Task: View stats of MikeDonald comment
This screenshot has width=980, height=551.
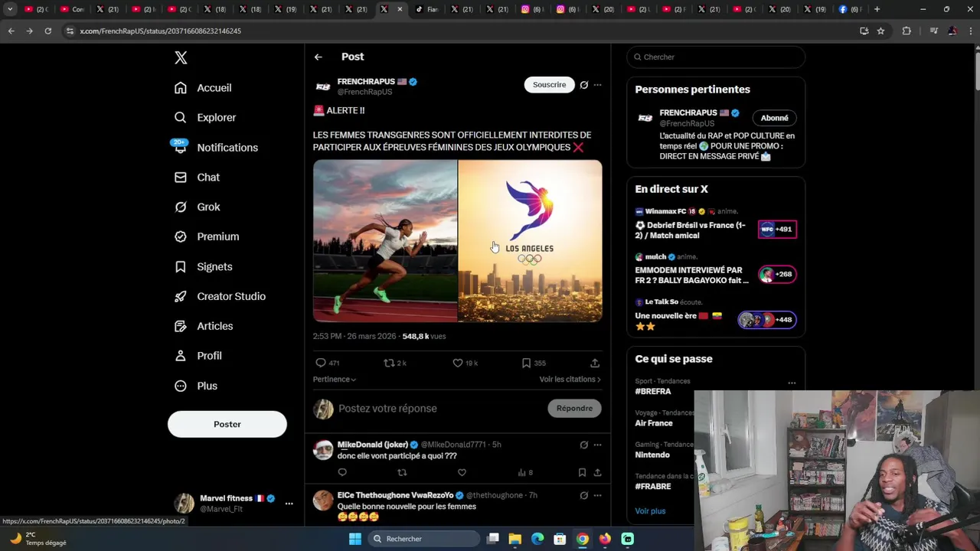Action: (x=525, y=473)
